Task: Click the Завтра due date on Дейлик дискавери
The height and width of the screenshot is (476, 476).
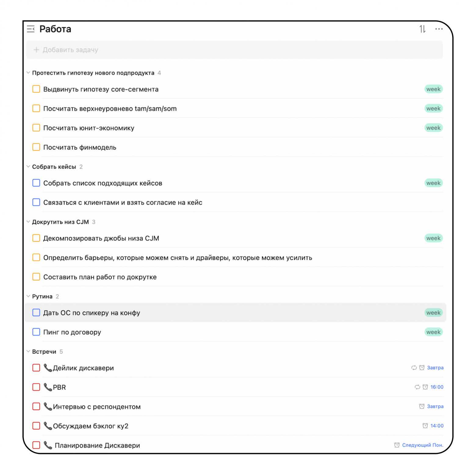Action: click(x=435, y=368)
